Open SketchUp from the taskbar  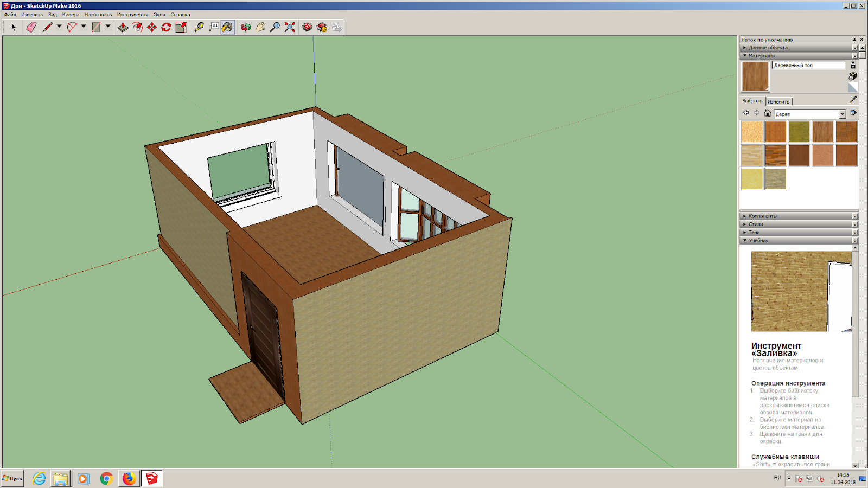click(x=151, y=479)
